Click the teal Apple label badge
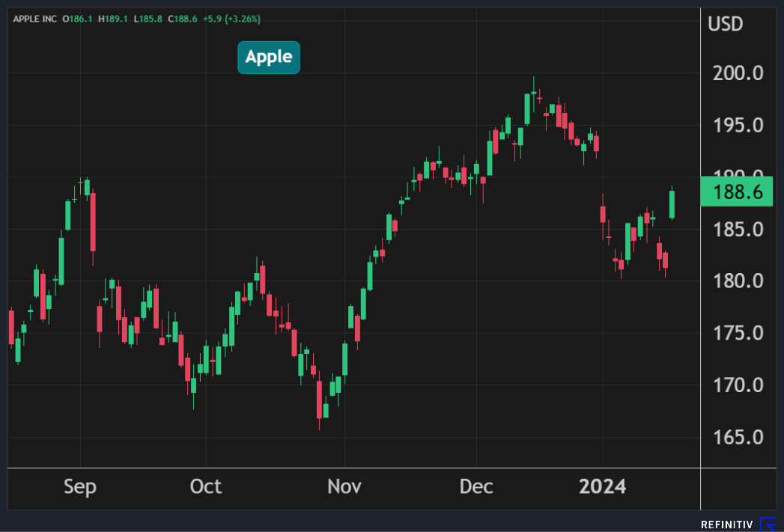 (269, 58)
